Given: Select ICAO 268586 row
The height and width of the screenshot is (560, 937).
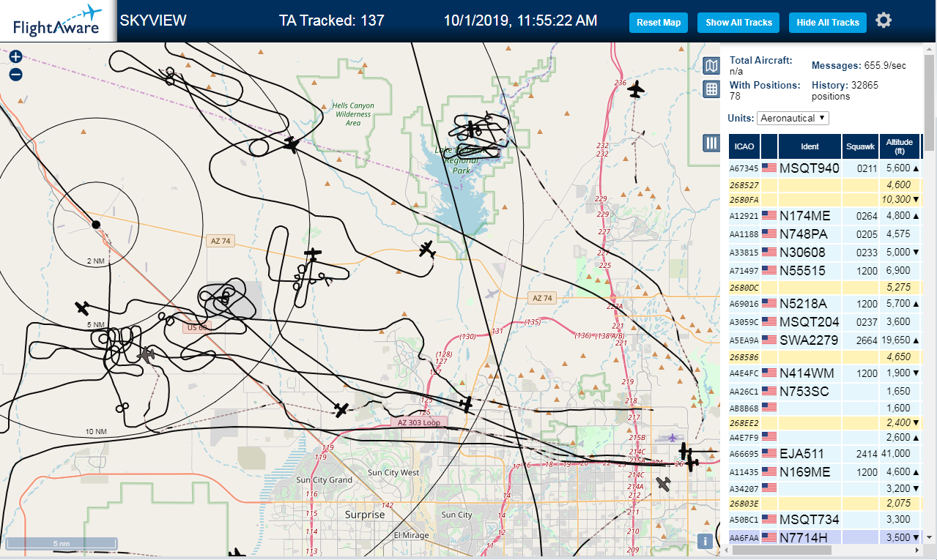Looking at the screenshot, I should coord(824,357).
